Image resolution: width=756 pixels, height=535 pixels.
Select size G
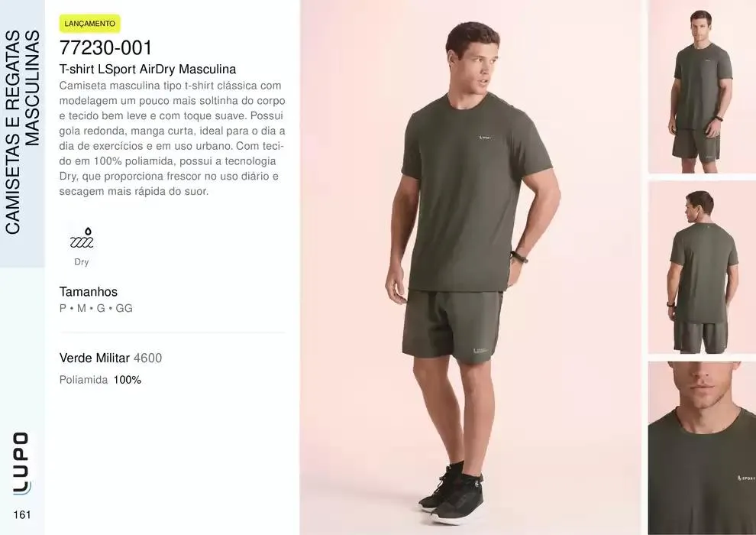click(x=101, y=308)
